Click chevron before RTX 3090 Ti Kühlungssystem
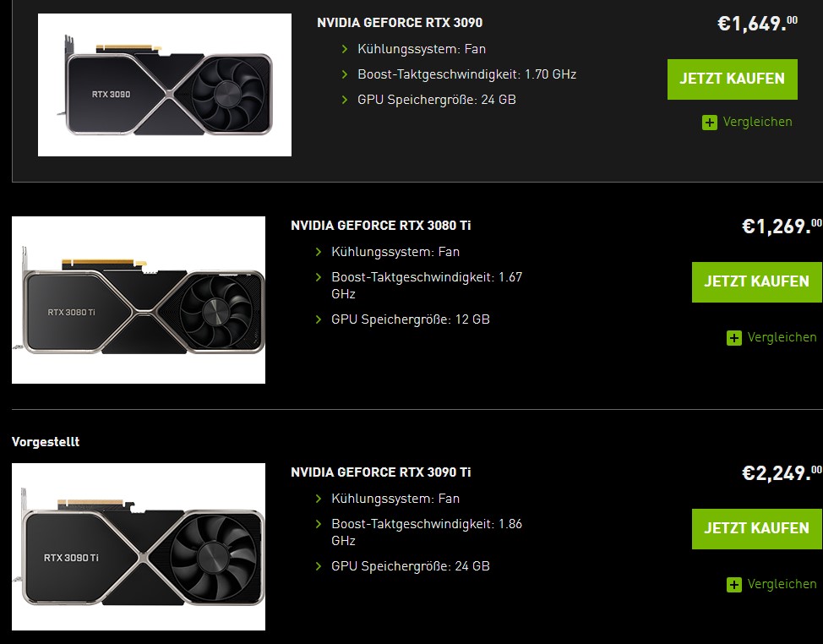Viewport: 823px width, 644px height. click(318, 498)
